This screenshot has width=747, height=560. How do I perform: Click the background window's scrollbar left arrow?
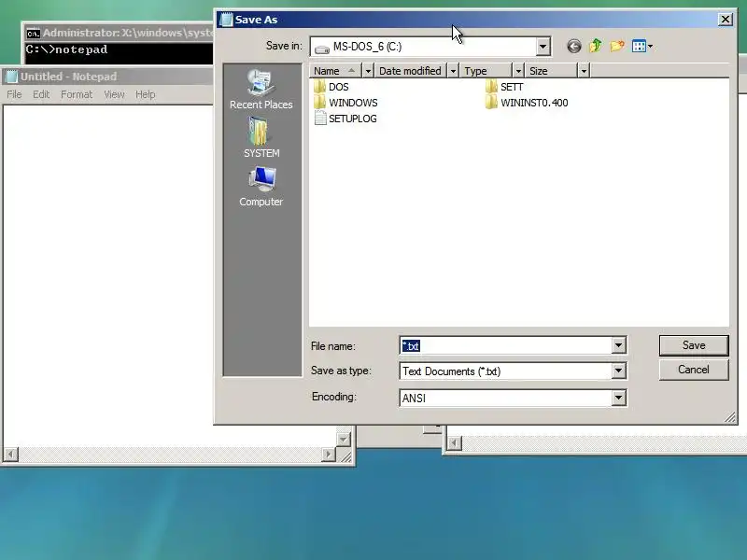point(455,443)
